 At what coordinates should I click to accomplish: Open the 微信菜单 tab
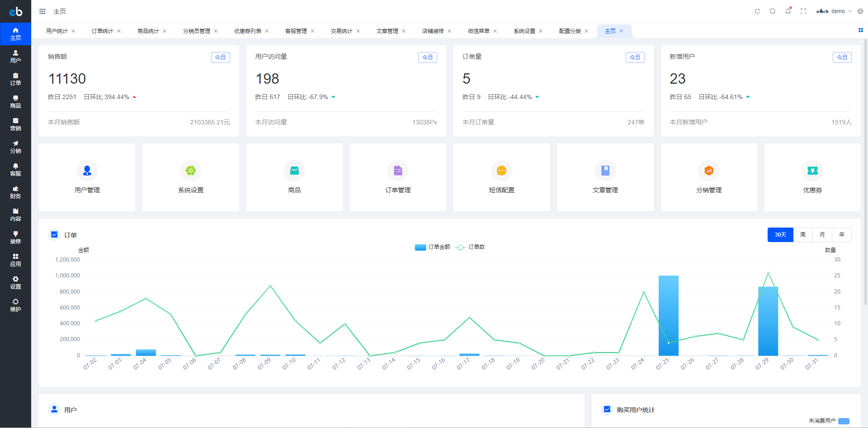click(x=479, y=31)
